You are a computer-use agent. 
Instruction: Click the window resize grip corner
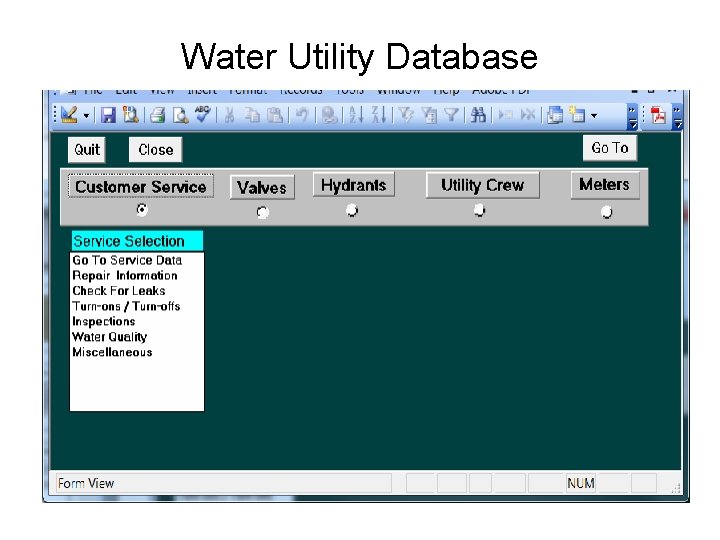(x=676, y=489)
